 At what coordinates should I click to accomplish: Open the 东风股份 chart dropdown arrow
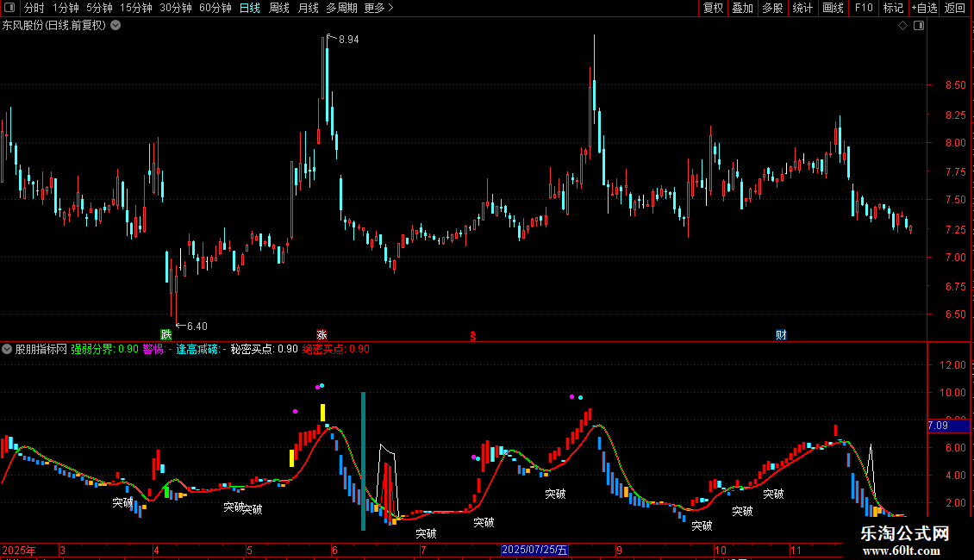pos(116,26)
